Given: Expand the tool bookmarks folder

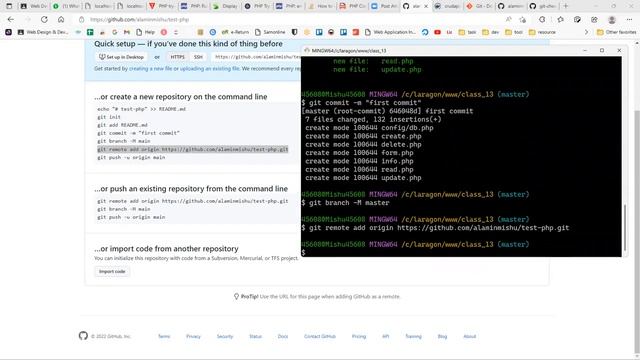Looking at the screenshot, I should 514,32.
